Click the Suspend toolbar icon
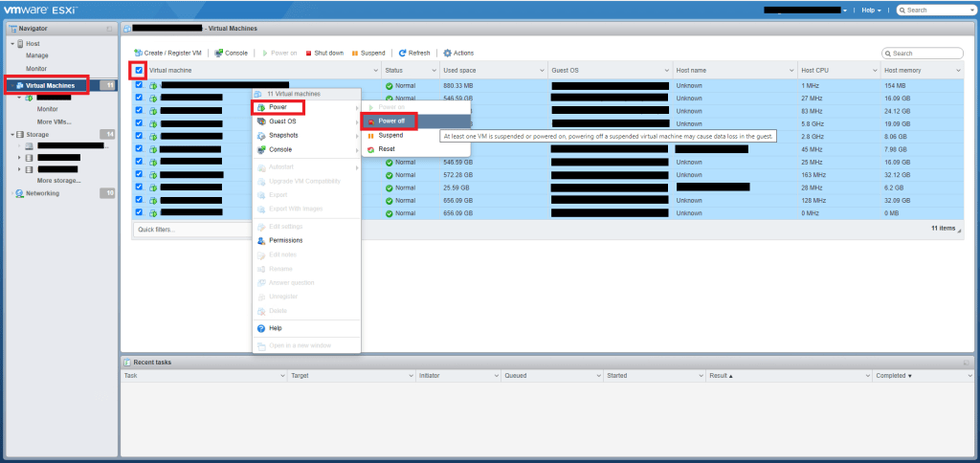 (x=355, y=53)
